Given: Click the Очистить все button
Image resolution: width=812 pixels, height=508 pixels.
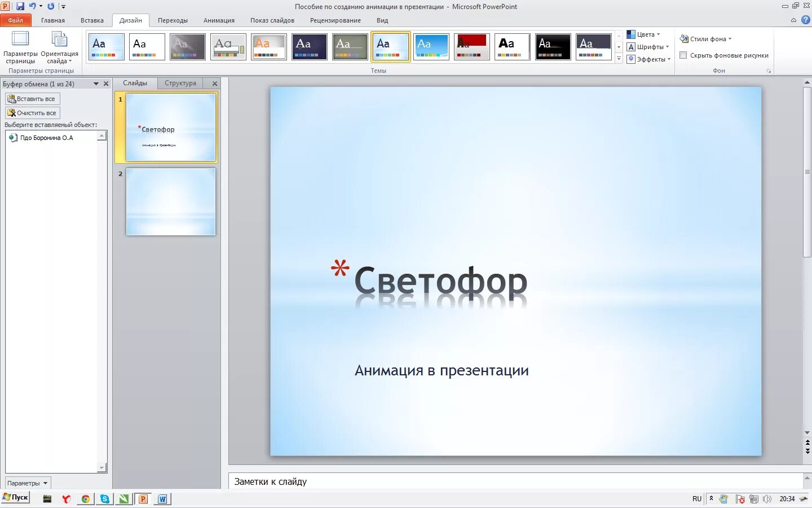Looking at the screenshot, I should pos(32,113).
